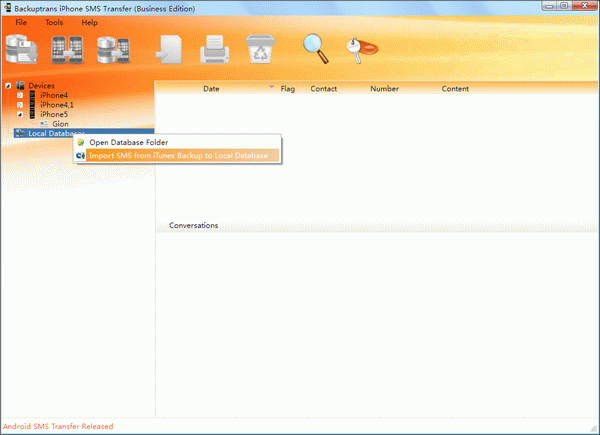600x435 pixels.
Task: Click the Devices computer icon in tree
Action: click(x=20, y=86)
